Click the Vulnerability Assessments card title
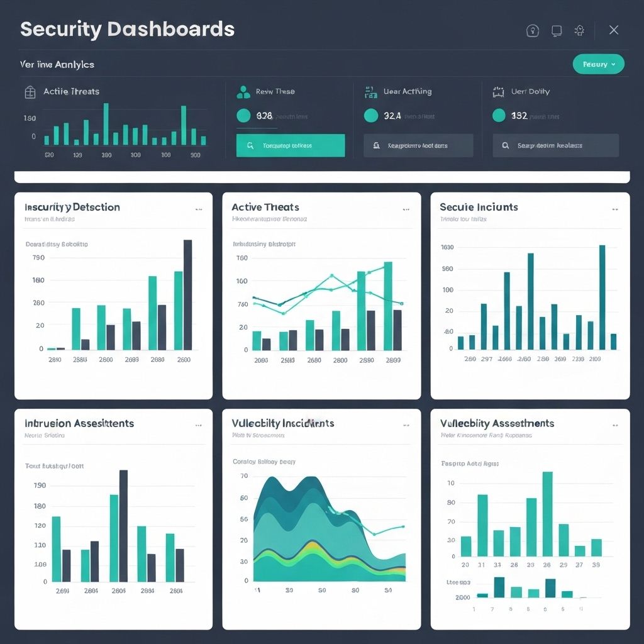The width and height of the screenshot is (644, 644). click(x=497, y=423)
